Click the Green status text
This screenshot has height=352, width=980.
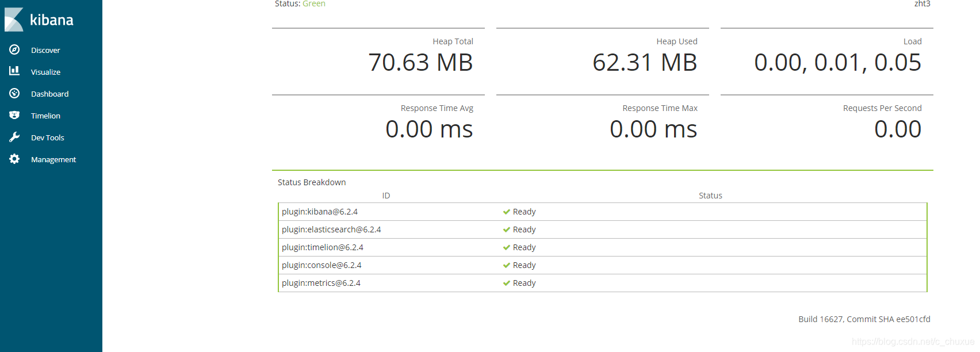point(314,3)
